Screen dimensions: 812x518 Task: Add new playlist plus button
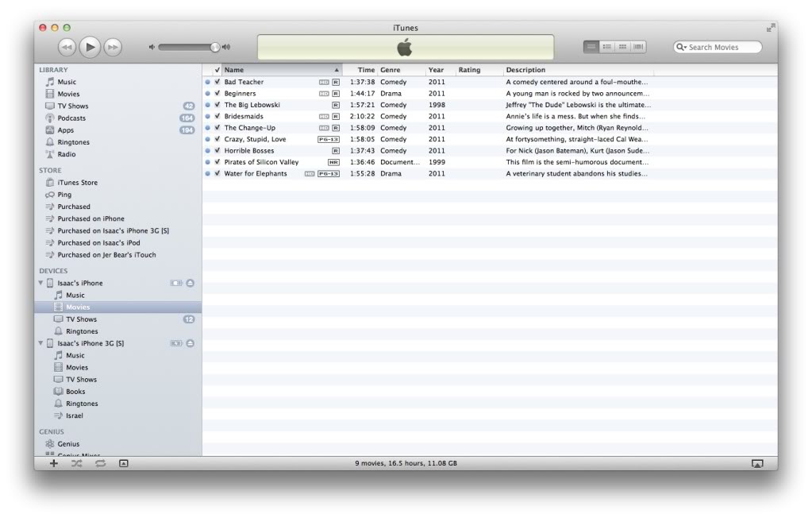point(53,463)
